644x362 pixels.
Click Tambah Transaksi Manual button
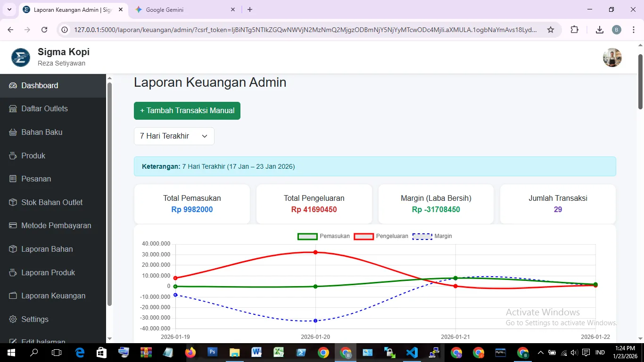[187, 110]
